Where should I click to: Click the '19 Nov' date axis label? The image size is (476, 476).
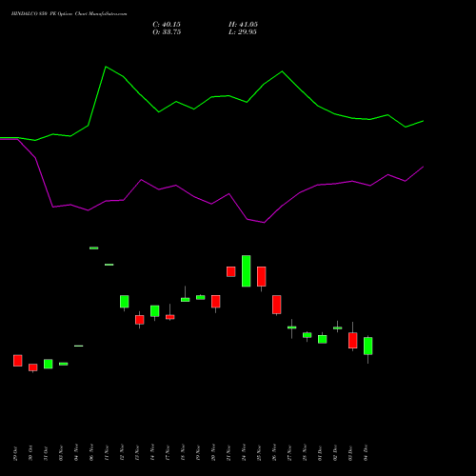click(x=198, y=453)
